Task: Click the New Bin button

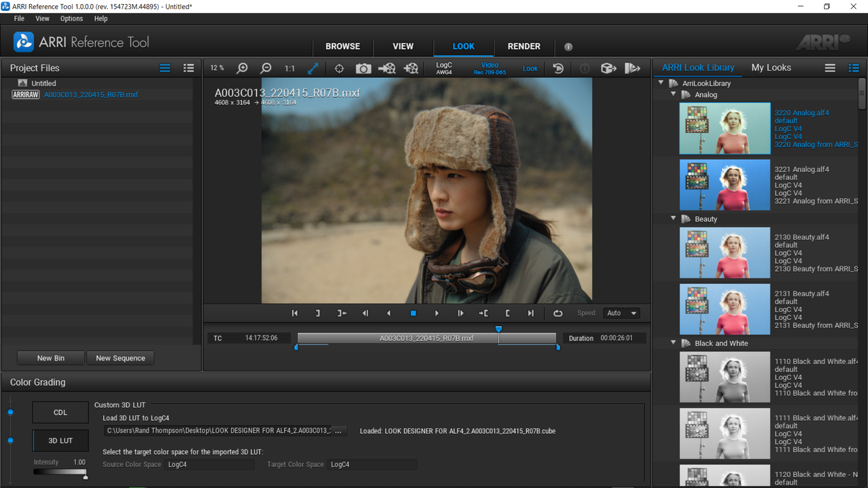Action: point(51,358)
